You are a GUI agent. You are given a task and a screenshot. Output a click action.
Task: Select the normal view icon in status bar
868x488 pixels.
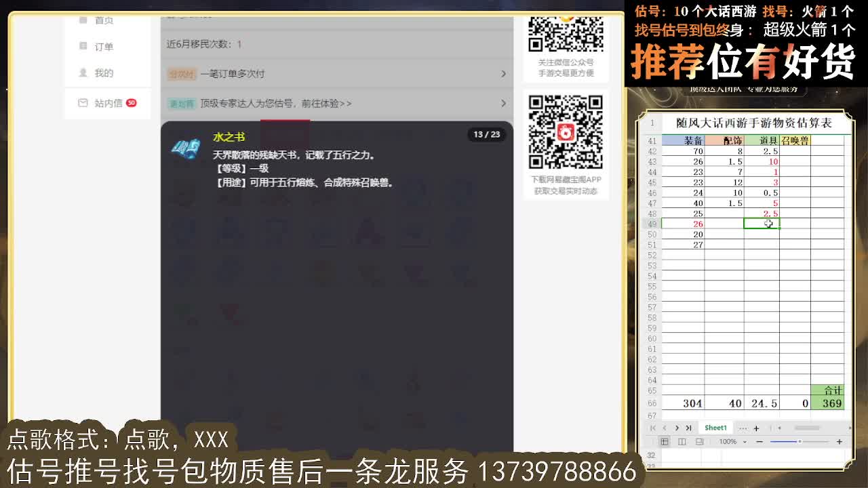(x=665, y=441)
